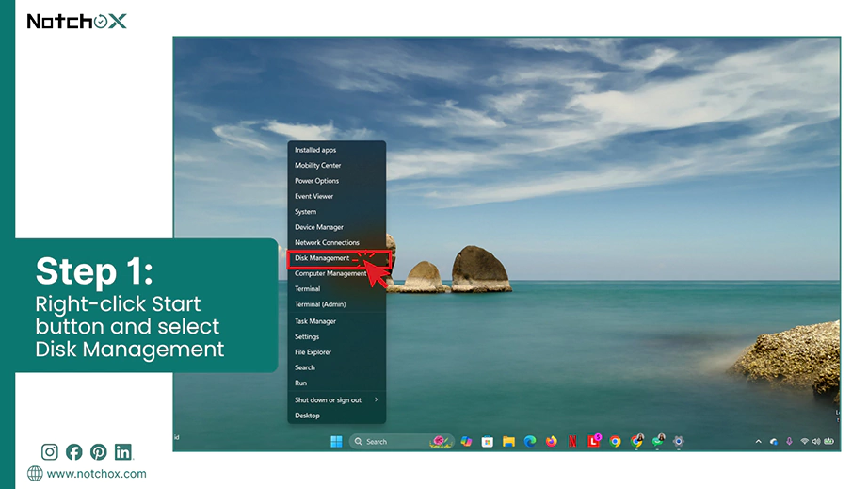This screenshot has height=489, width=868.
Task: Launch Google Chrome without profile photo
Action: coord(615,442)
